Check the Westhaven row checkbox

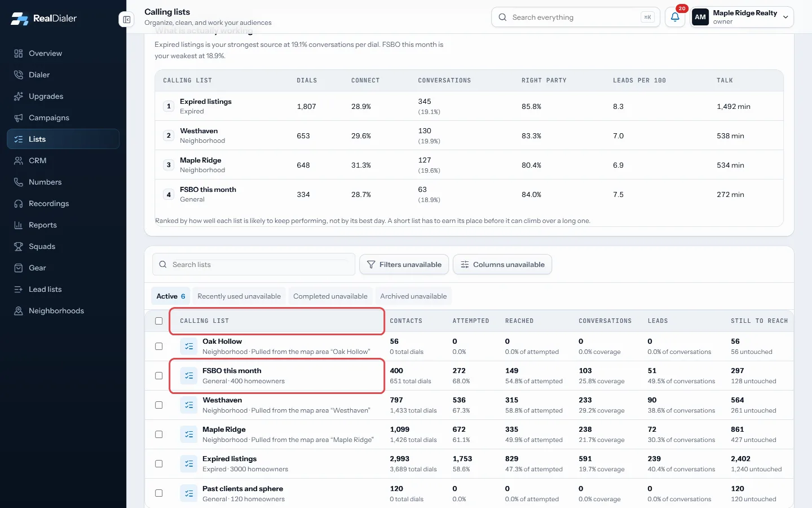click(x=158, y=405)
